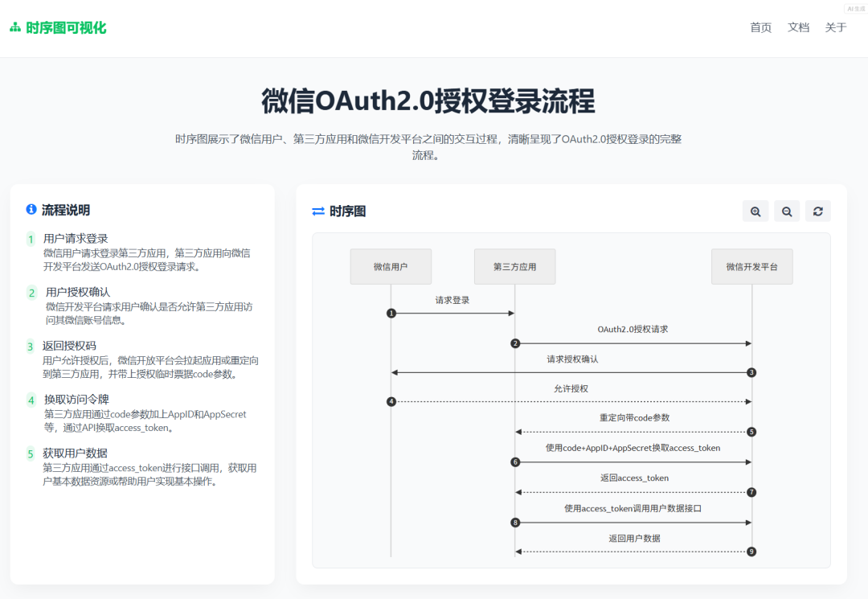Image resolution: width=868 pixels, height=599 pixels.
Task: Select the 微信用户 participant box
Action: [391, 266]
